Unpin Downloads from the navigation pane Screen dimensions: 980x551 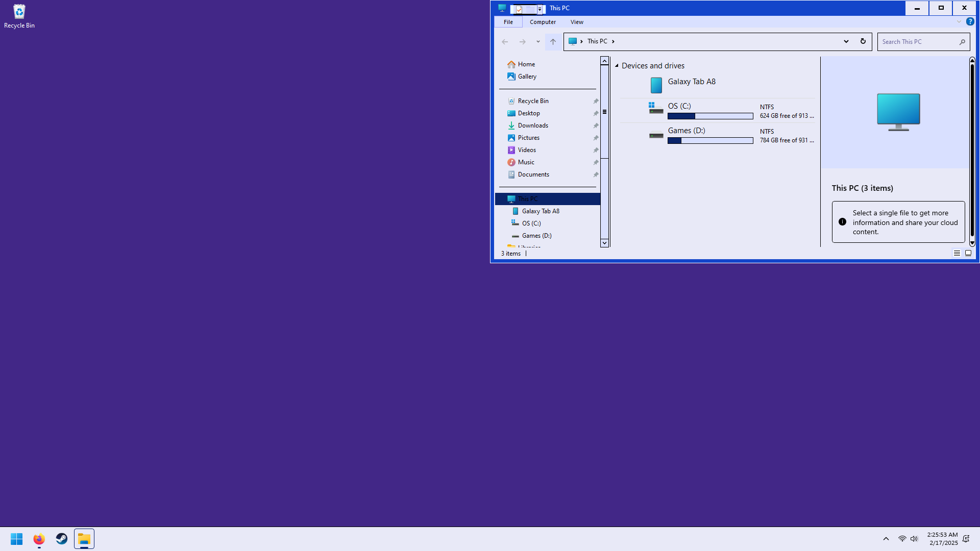[x=596, y=125]
